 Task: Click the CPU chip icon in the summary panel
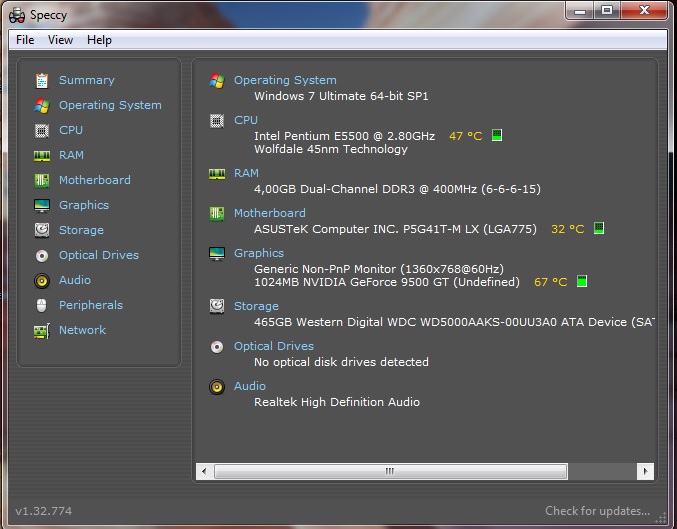217,121
